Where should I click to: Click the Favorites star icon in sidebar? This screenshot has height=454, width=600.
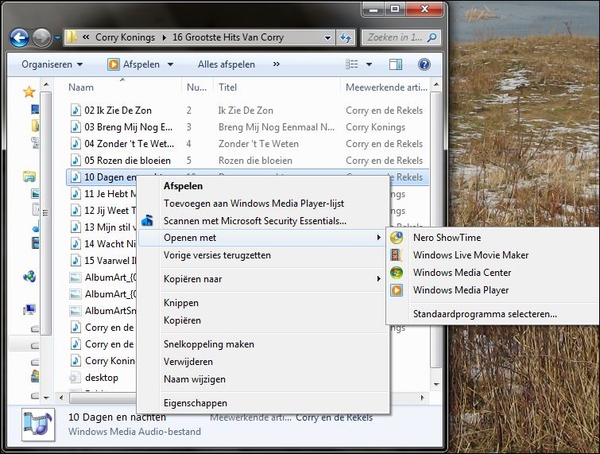29,91
